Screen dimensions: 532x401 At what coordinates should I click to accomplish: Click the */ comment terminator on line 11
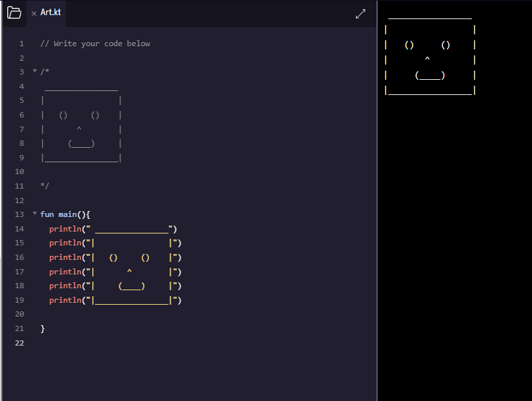coord(44,185)
